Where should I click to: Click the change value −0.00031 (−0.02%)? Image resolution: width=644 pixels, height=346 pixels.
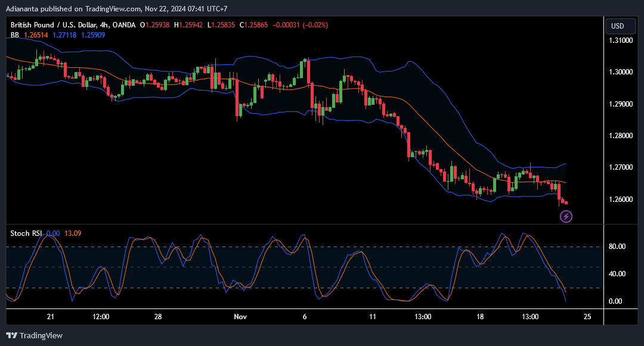(x=300, y=25)
